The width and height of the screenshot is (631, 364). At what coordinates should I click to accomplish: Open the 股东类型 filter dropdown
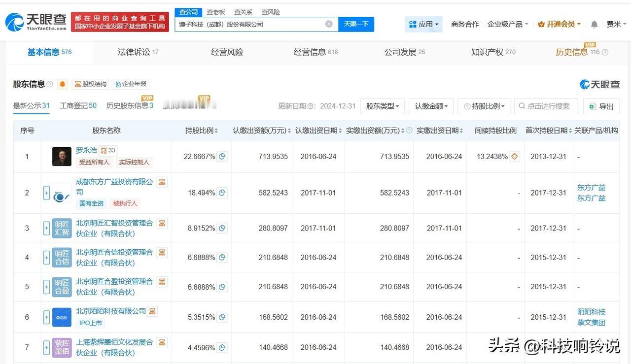point(383,106)
